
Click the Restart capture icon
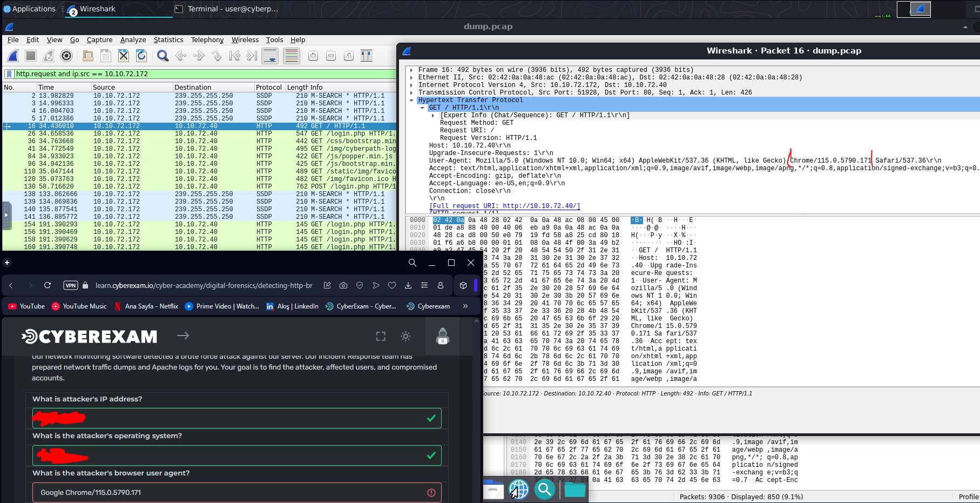[x=49, y=56]
